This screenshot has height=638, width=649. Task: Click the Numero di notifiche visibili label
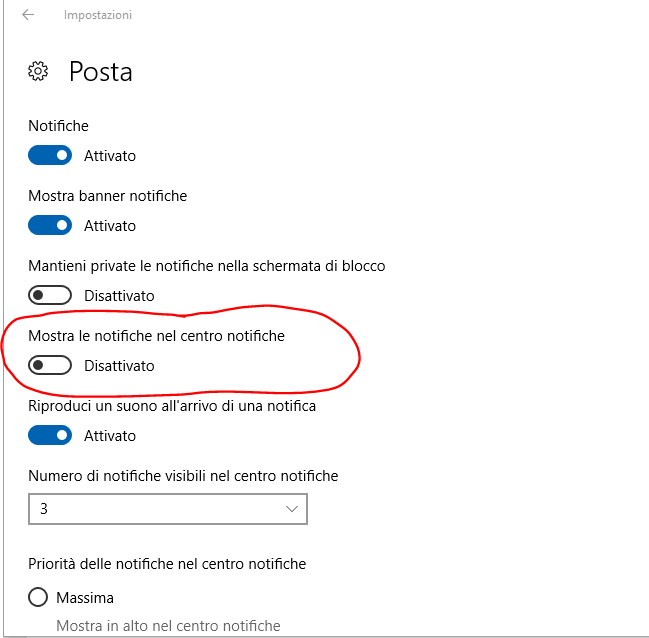click(183, 476)
